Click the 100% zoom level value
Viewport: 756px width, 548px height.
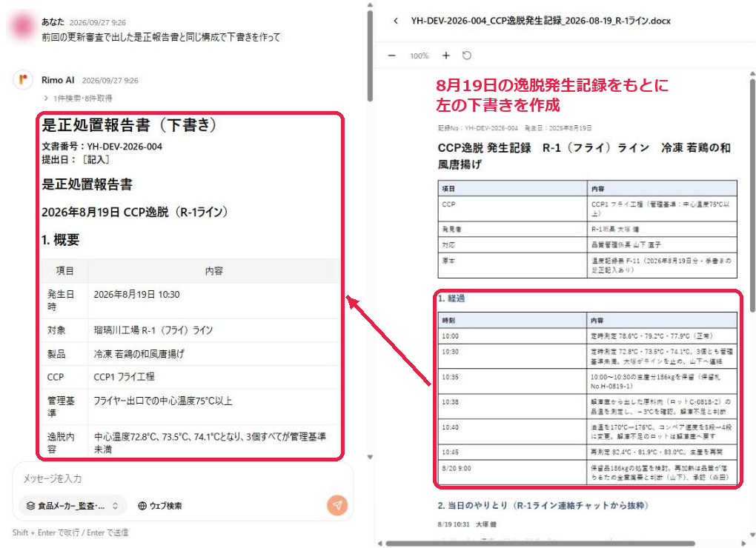coord(419,56)
